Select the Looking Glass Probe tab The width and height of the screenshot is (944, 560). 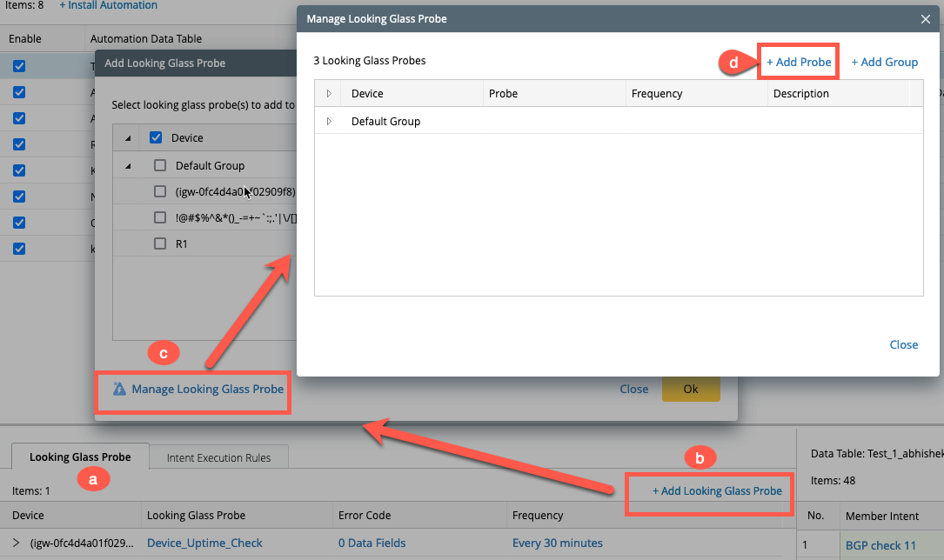[80, 457]
